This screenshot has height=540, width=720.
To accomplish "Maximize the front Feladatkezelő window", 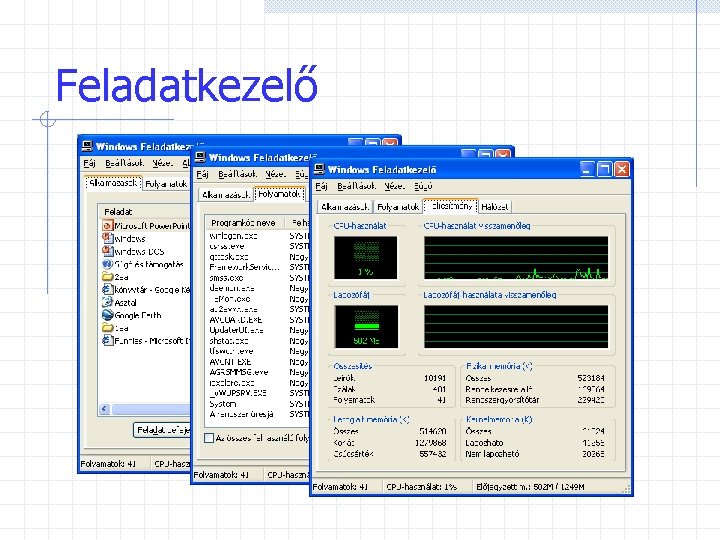I will pyautogui.click(x=604, y=169).
